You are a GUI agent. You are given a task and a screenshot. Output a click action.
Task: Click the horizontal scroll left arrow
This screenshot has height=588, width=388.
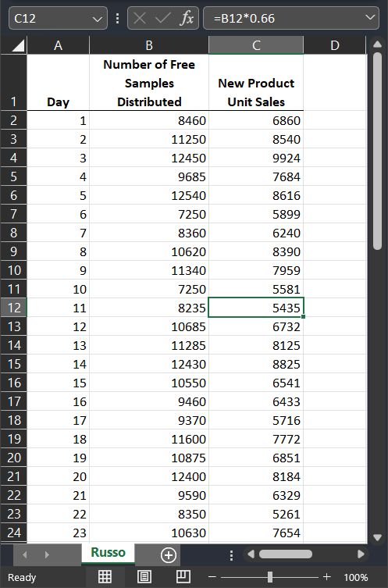(x=251, y=554)
